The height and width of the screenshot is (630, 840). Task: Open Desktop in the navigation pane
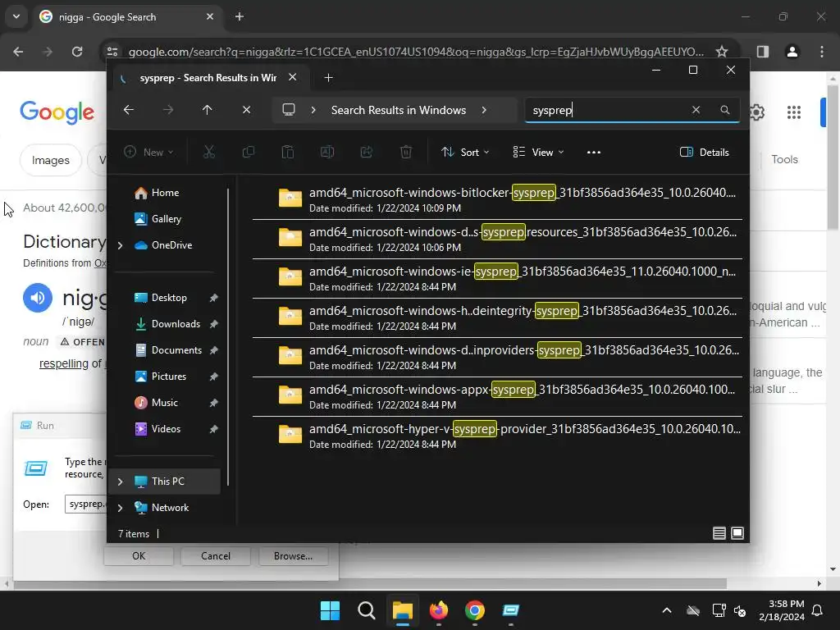coord(167,298)
